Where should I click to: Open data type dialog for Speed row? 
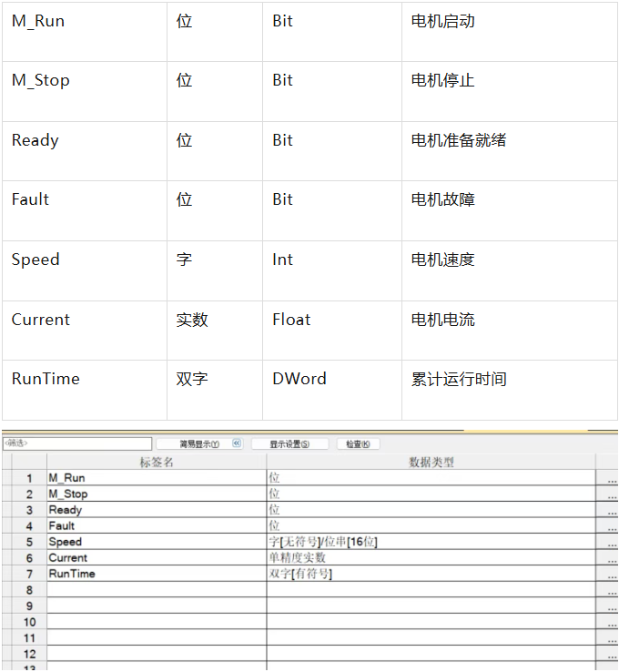tap(611, 543)
